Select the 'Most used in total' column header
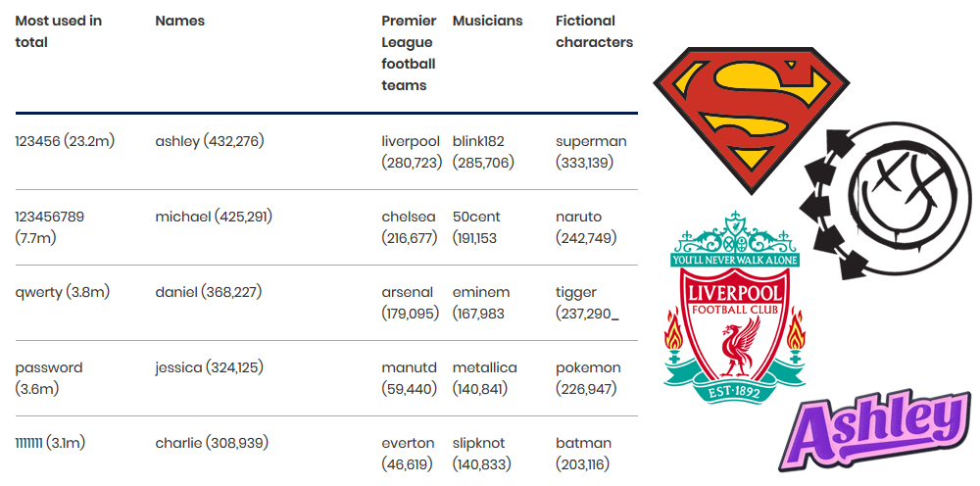The image size is (980, 486). (x=58, y=31)
